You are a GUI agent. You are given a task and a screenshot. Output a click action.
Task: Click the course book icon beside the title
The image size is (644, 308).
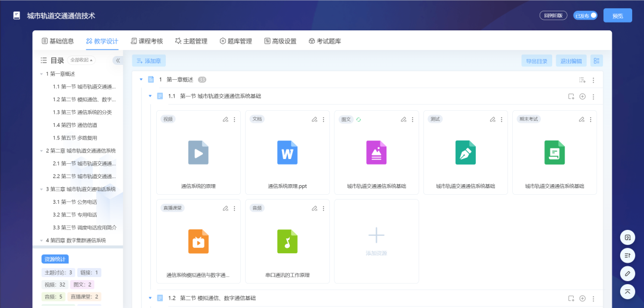17,15
